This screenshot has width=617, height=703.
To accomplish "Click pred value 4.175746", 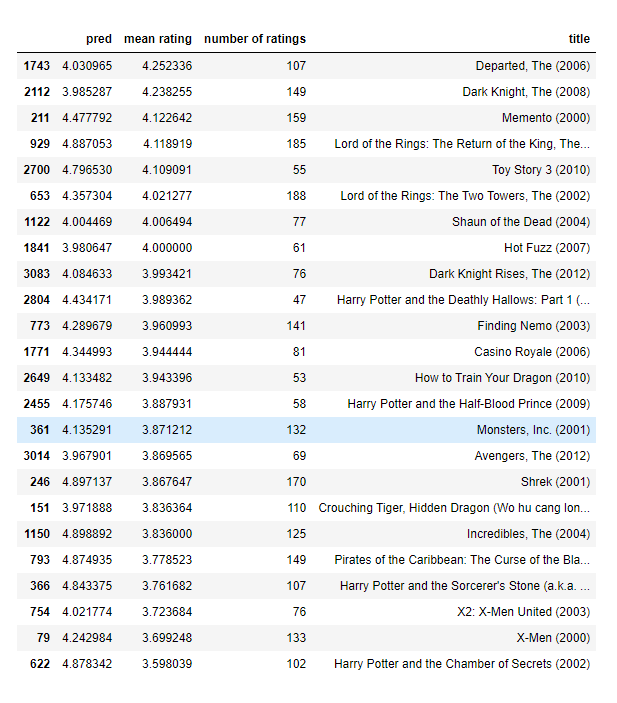I will tap(87, 404).
